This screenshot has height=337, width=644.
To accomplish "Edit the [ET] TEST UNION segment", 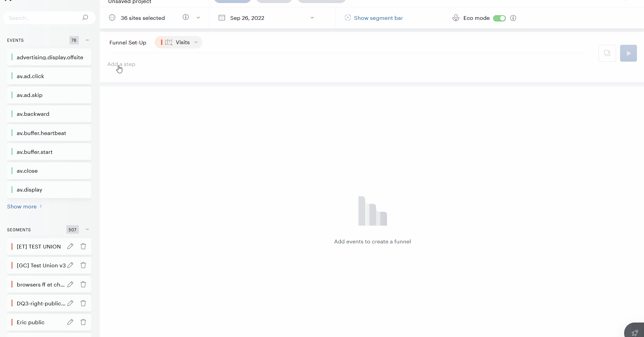I will [70, 246].
